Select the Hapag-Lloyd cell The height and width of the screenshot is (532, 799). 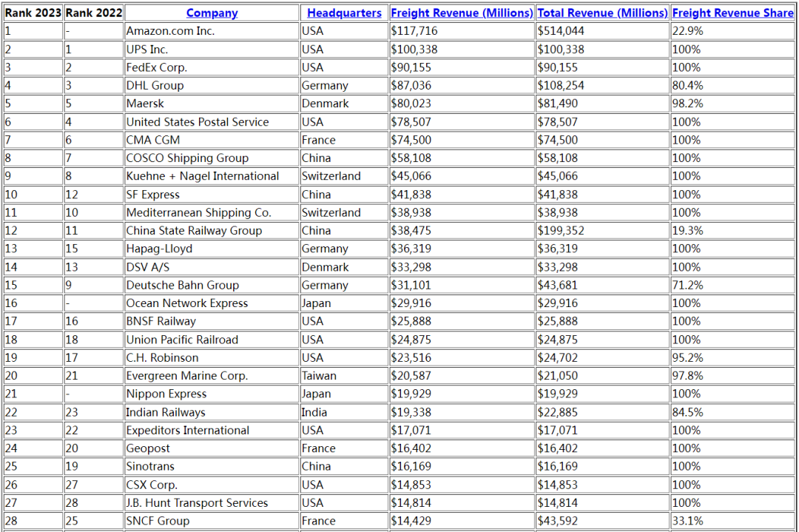pyautogui.click(x=212, y=249)
